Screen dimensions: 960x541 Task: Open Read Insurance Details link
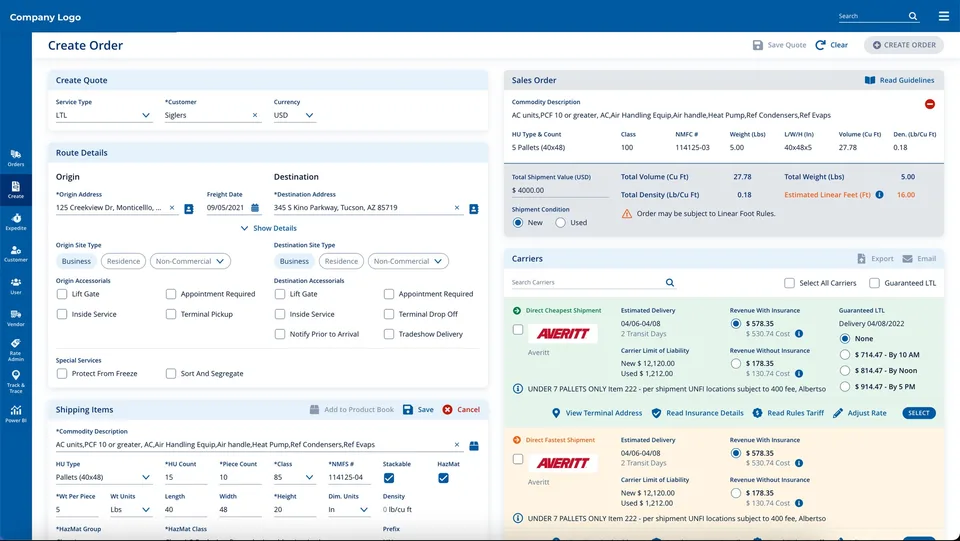[697, 413]
